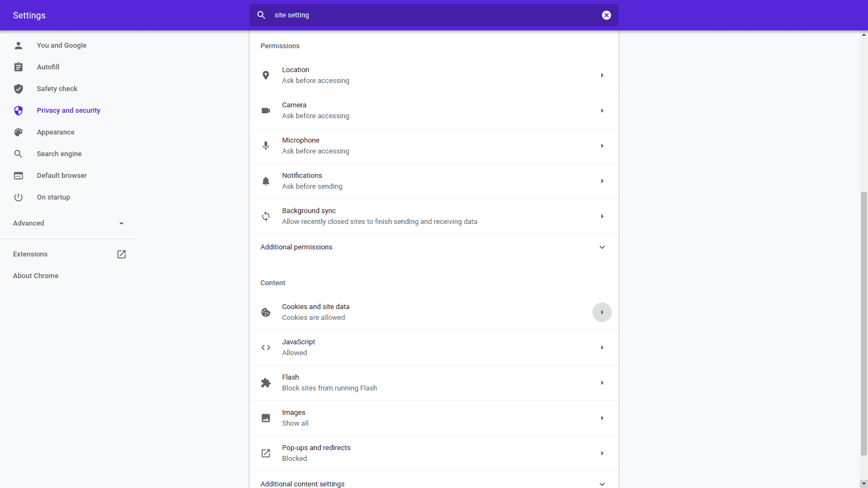Click the Autofill clipboard icon
This screenshot has width=868, height=488.
tap(18, 67)
